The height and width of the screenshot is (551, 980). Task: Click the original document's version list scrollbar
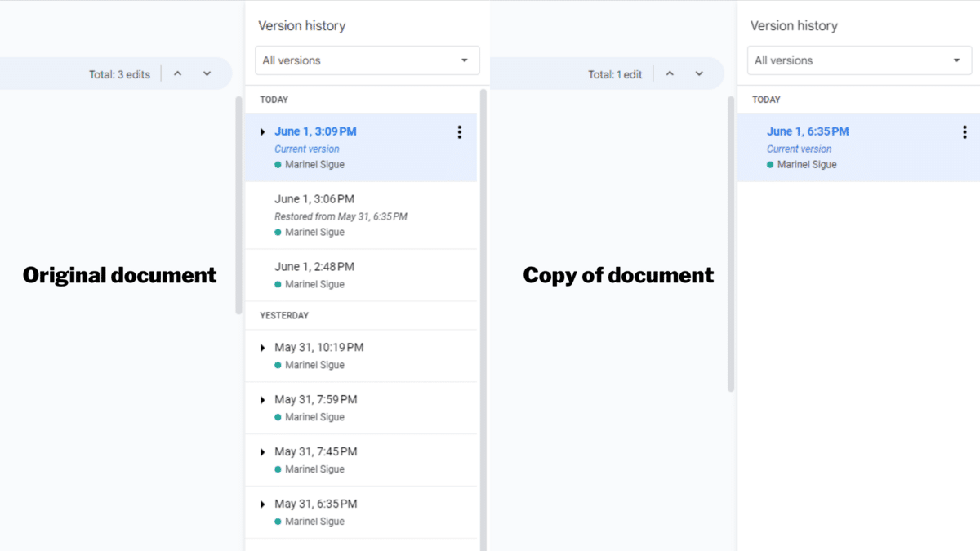tap(483, 318)
